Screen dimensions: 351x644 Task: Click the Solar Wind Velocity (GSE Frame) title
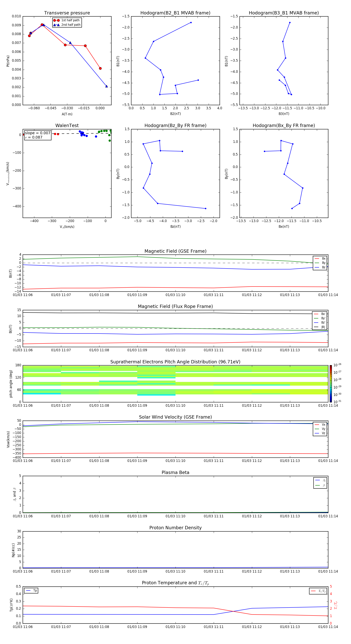[x=175, y=417]
